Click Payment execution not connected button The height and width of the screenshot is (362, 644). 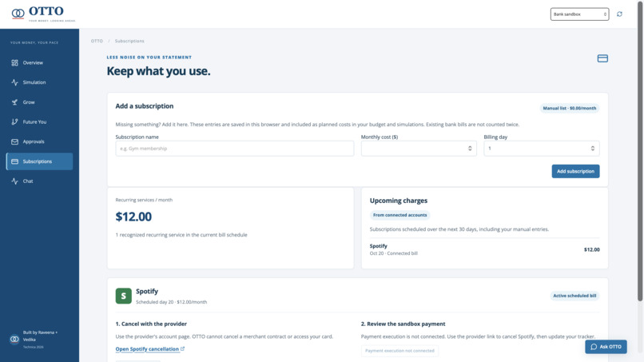400,351
